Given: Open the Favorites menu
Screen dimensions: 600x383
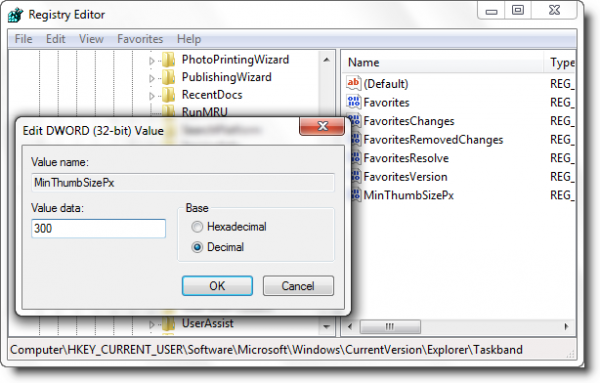Looking at the screenshot, I should click(x=140, y=39).
